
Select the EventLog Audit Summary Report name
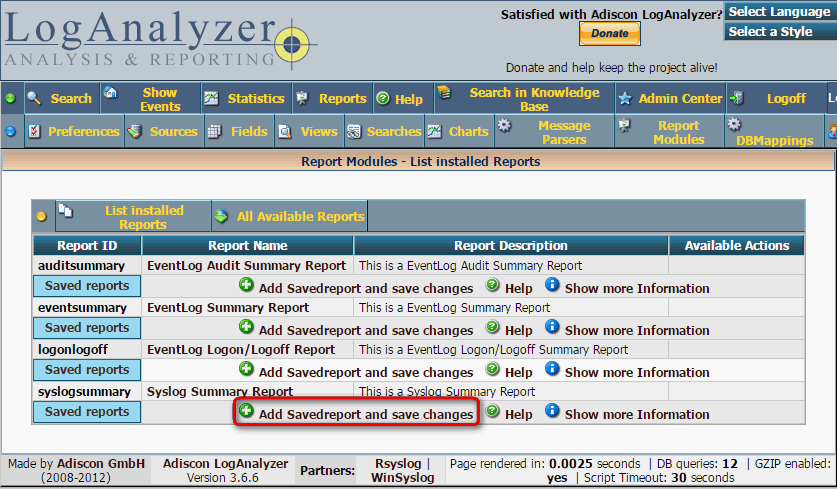tap(246, 265)
